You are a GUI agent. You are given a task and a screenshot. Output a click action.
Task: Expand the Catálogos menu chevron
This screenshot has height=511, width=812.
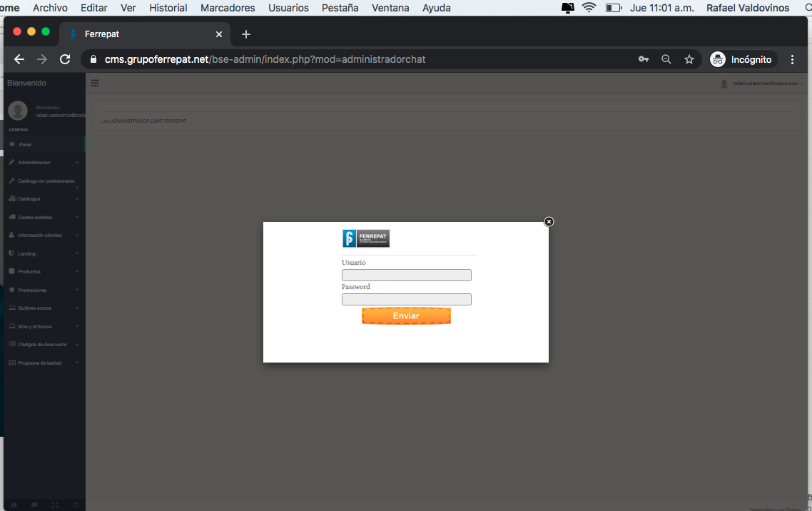(77, 199)
